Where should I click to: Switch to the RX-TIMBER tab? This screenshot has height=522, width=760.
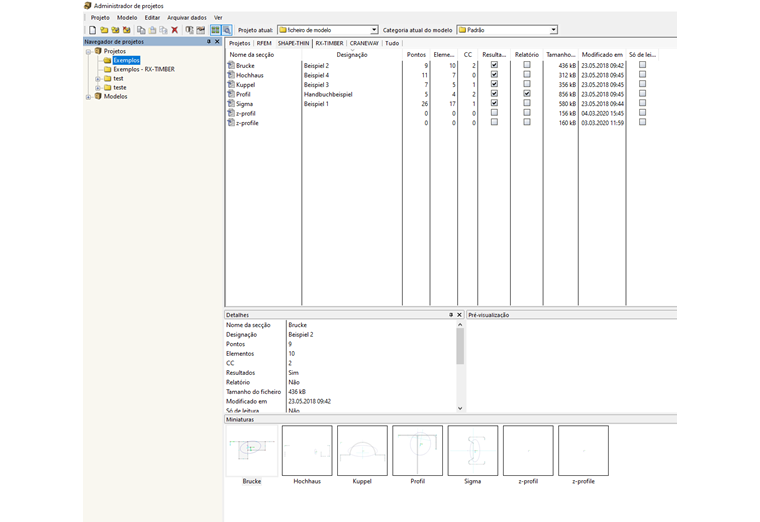point(329,43)
